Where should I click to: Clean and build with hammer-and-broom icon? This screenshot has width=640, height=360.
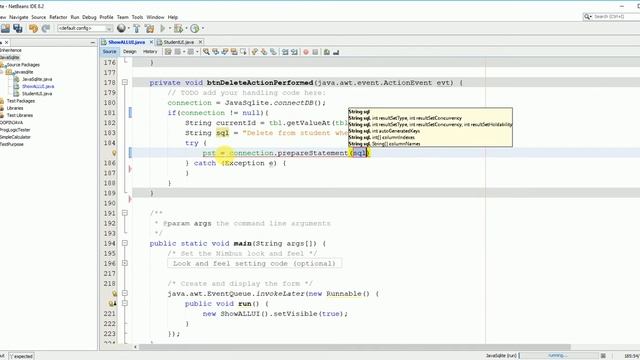150,28
